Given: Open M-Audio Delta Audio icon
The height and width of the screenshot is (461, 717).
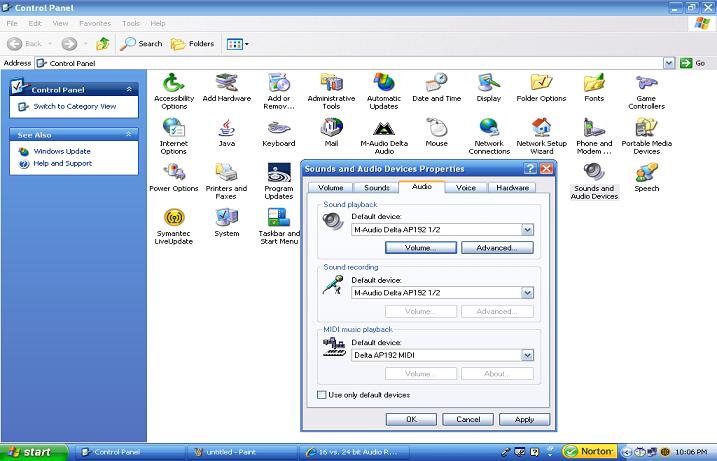Looking at the screenshot, I should click(x=384, y=136).
